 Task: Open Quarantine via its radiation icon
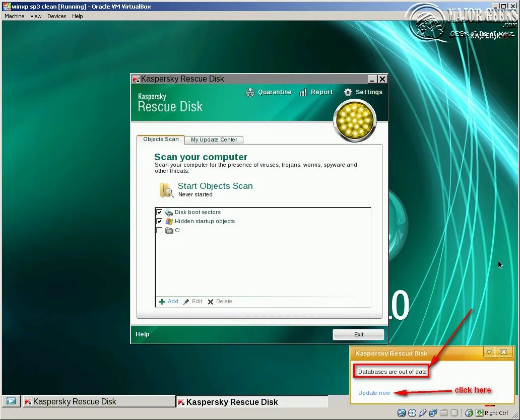point(250,92)
